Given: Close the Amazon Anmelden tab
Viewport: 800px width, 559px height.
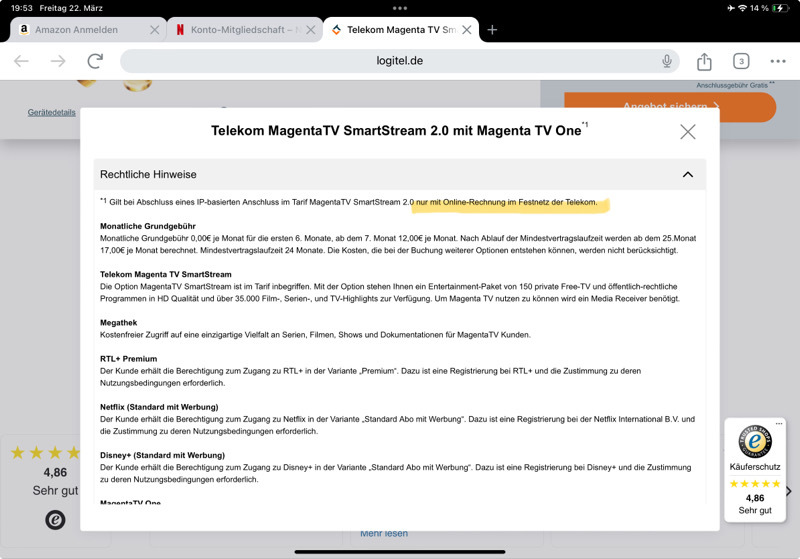Looking at the screenshot, I should 154,30.
